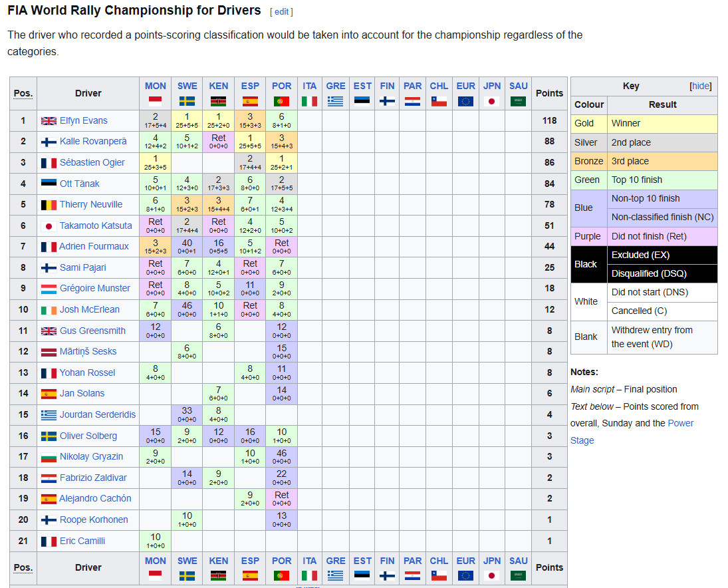Click the Saudi Arabia flag in top header
This screenshot has width=728, height=588.
coord(518,101)
